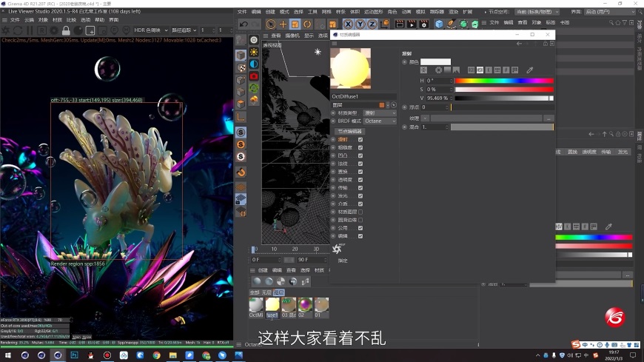Click the lock resolution padlock icon

pos(66,30)
